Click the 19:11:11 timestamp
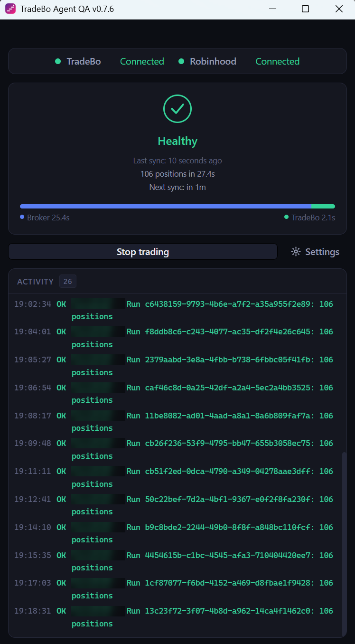This screenshot has width=355, height=644. (32, 471)
